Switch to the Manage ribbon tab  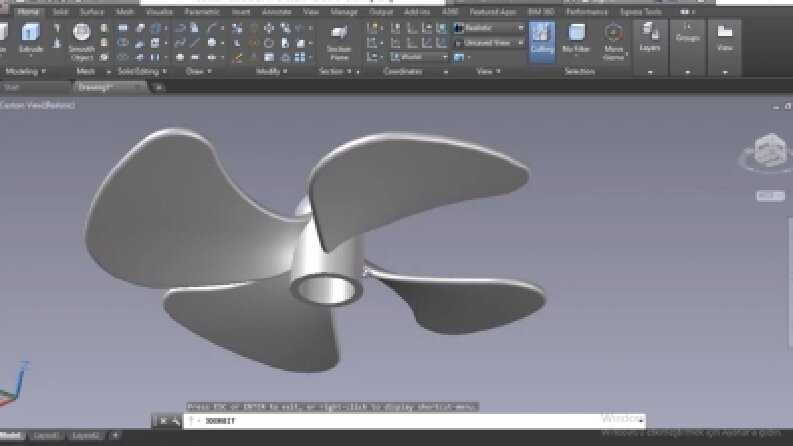point(343,12)
